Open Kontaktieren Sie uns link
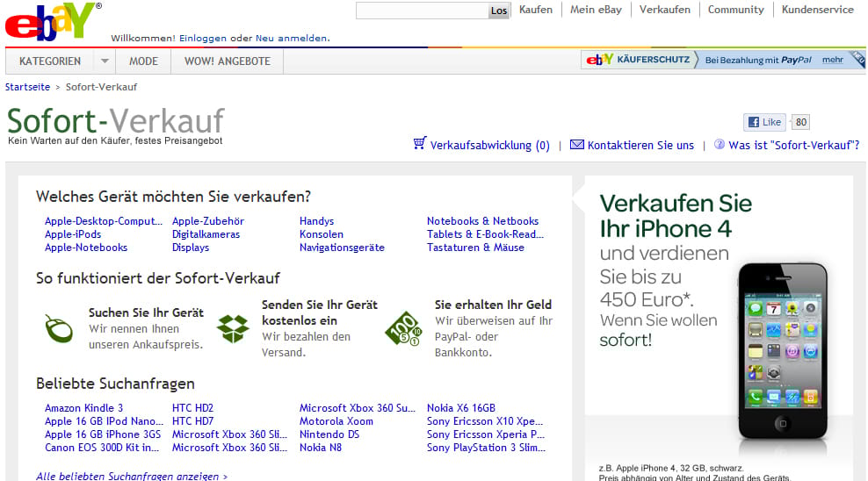This screenshot has width=868, height=481. pyautogui.click(x=640, y=146)
